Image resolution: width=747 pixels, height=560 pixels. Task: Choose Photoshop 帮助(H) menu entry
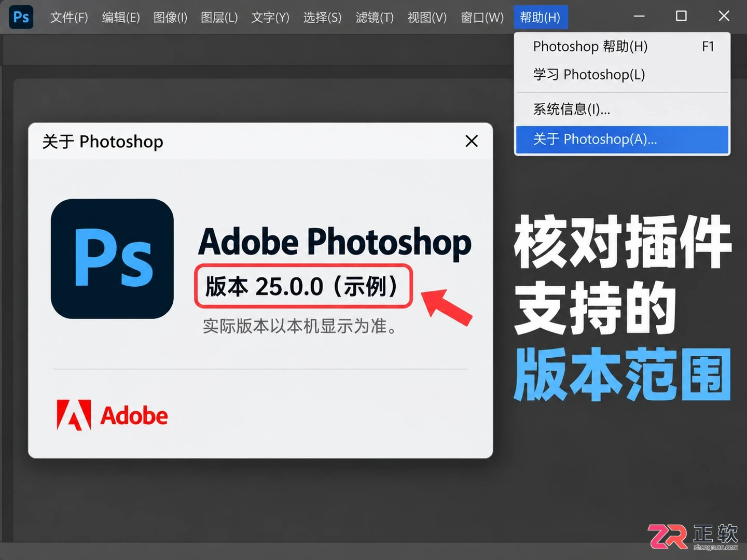tap(622, 47)
